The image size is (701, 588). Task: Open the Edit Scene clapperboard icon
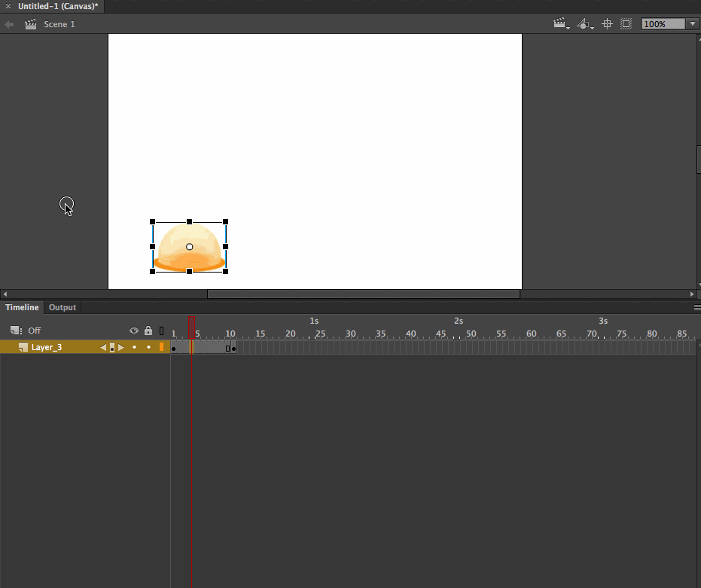point(557,23)
